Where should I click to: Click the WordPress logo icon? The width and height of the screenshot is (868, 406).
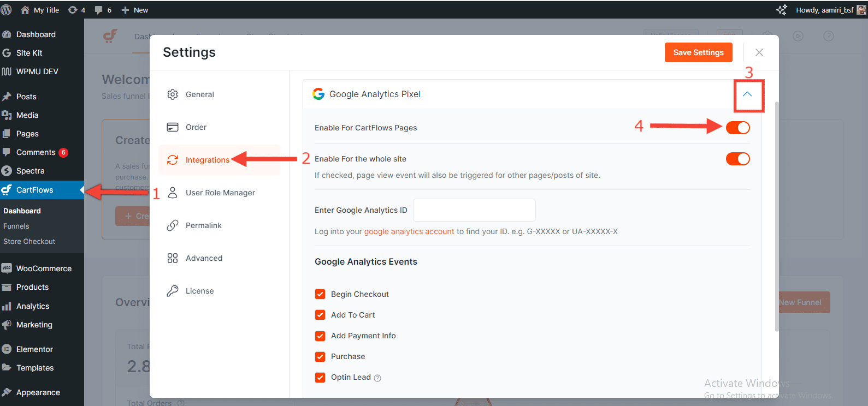[x=7, y=10]
